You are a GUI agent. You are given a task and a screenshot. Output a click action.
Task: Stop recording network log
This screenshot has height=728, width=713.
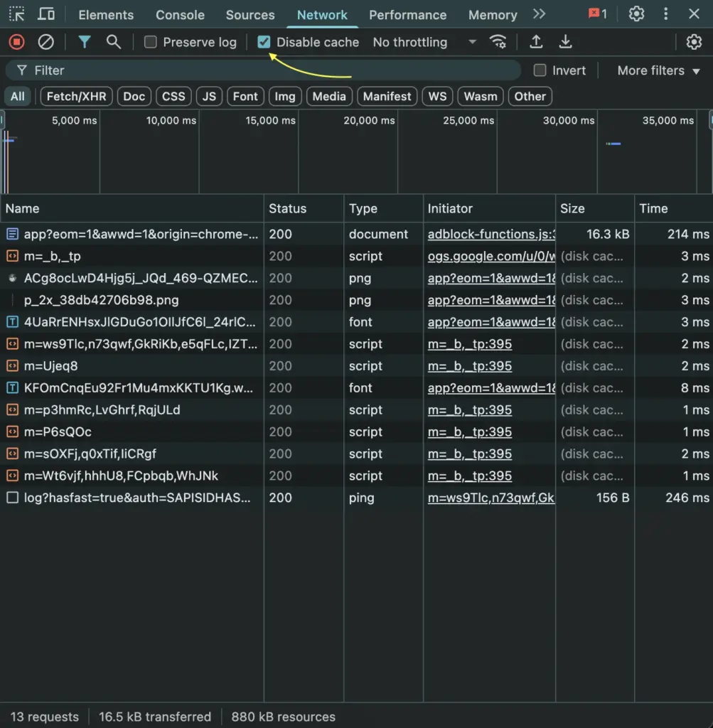pyautogui.click(x=16, y=42)
